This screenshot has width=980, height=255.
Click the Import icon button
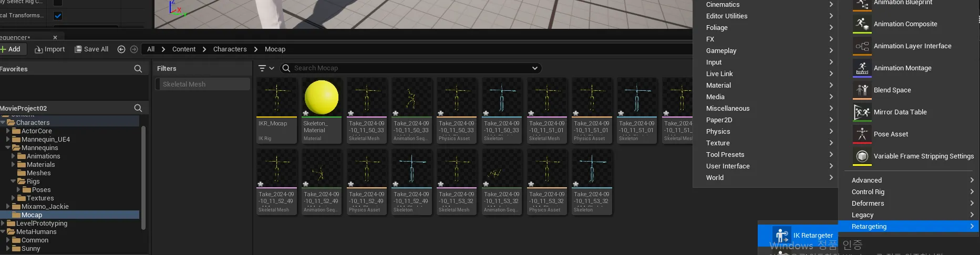pyautogui.click(x=50, y=49)
